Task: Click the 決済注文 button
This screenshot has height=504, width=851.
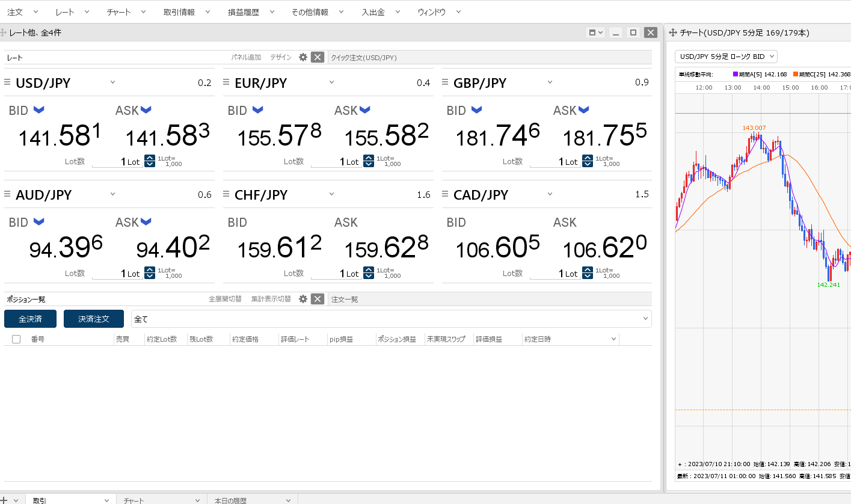Action: tap(94, 319)
